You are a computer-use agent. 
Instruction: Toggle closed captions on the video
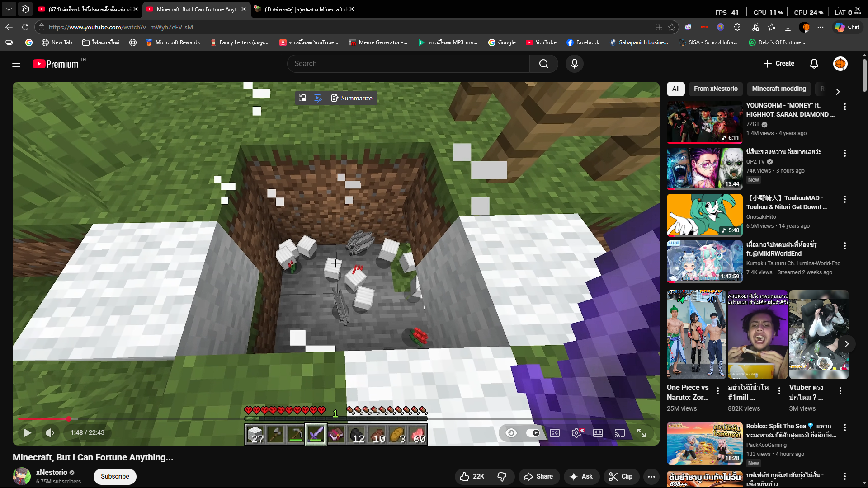tap(555, 433)
